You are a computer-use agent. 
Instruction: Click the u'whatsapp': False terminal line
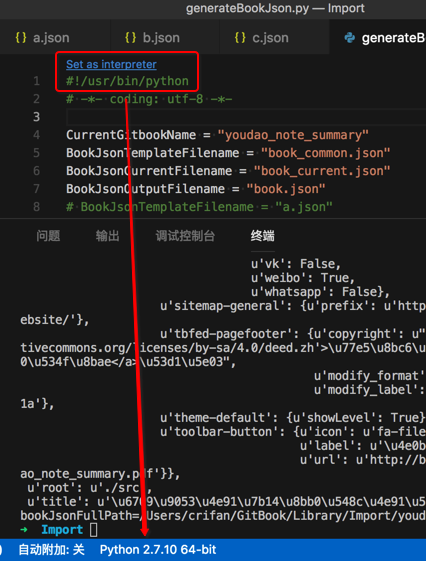click(x=320, y=292)
